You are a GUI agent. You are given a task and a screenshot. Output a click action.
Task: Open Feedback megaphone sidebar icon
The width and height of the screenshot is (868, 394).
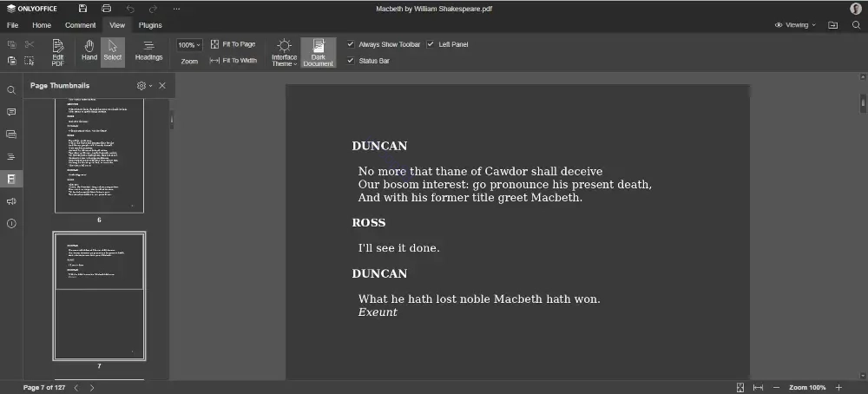(11, 201)
